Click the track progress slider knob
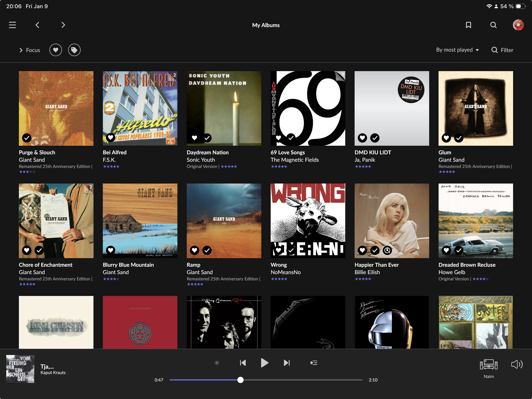 (x=240, y=380)
